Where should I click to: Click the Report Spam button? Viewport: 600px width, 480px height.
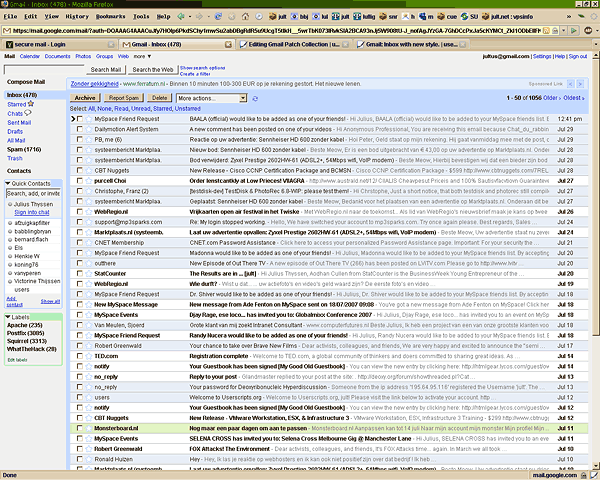124,98
